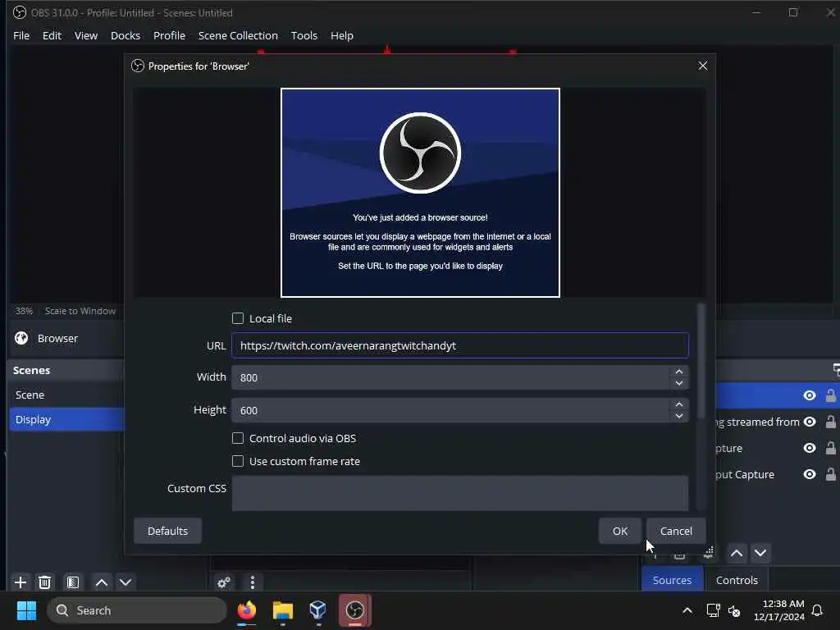Click into the URL text field
840x630 pixels.
(x=459, y=345)
